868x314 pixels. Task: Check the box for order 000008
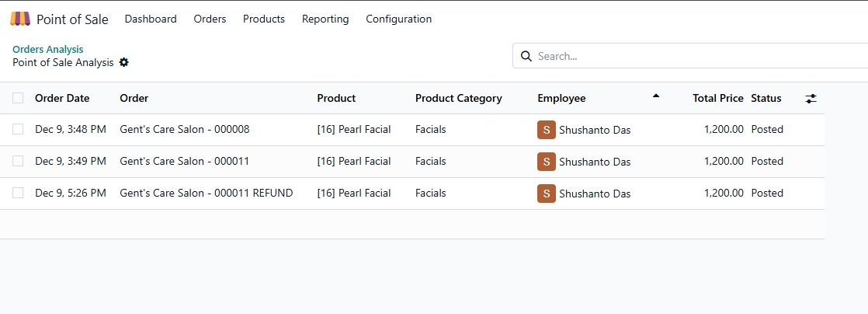[18, 130]
